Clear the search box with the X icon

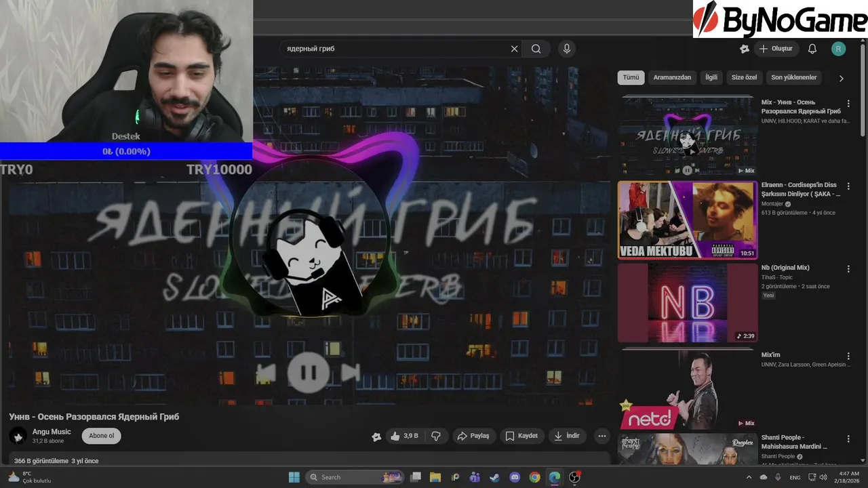click(x=514, y=49)
